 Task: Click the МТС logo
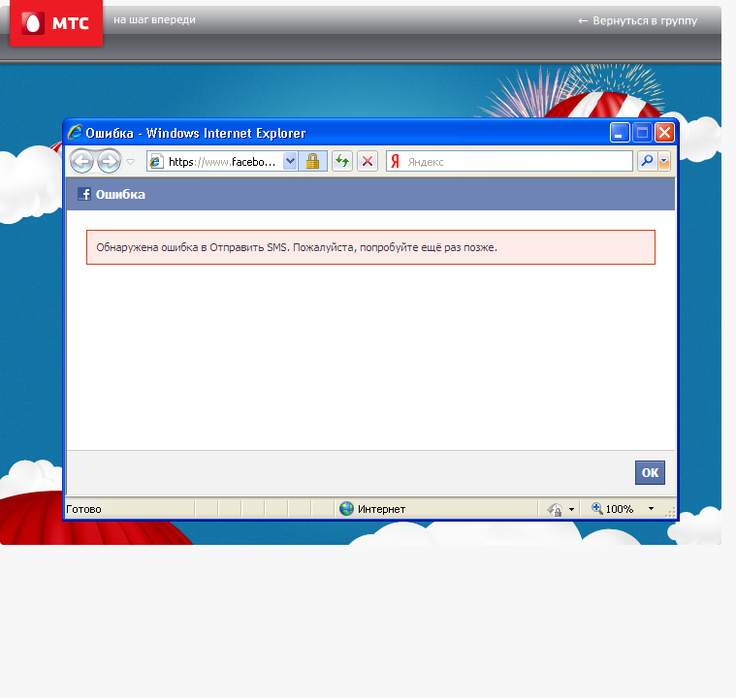tap(55, 23)
